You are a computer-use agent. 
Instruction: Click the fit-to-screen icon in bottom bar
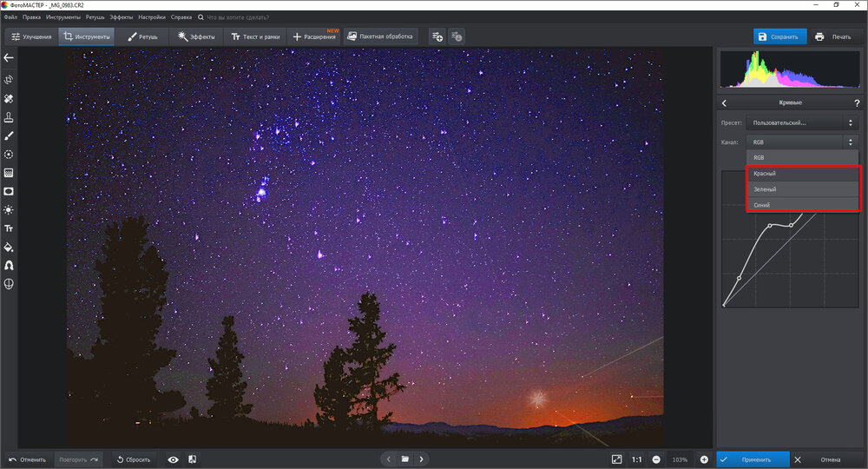coord(616,459)
